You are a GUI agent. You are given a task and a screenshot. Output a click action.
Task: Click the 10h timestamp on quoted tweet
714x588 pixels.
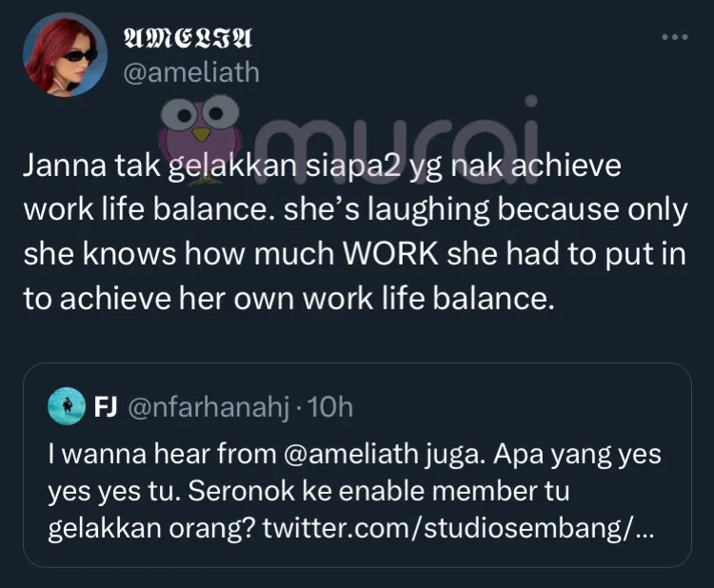coord(331,407)
